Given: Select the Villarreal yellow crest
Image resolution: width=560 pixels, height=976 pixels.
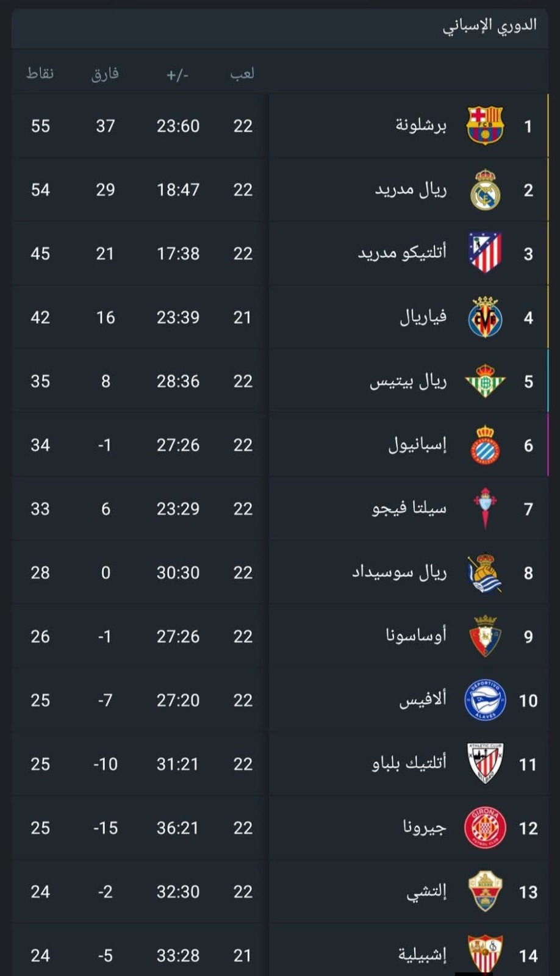Looking at the screenshot, I should click(x=485, y=317).
